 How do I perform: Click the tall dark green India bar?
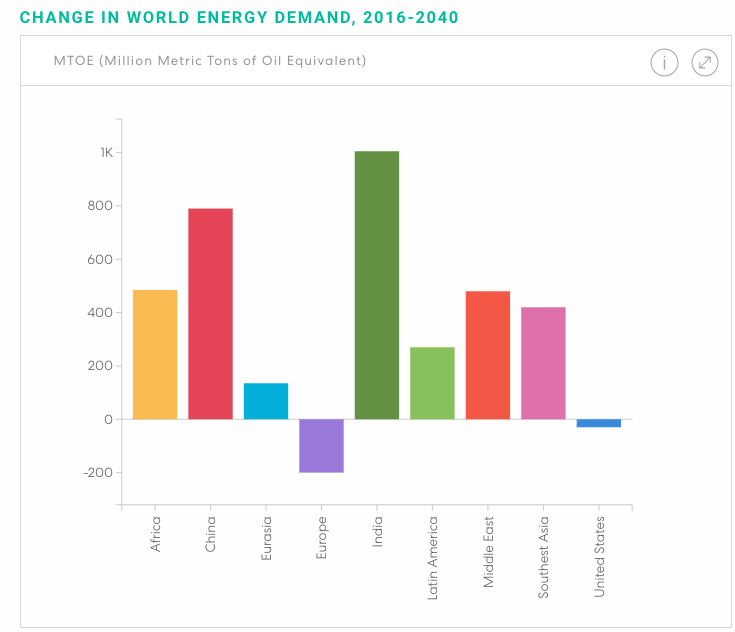pyautogui.click(x=377, y=285)
